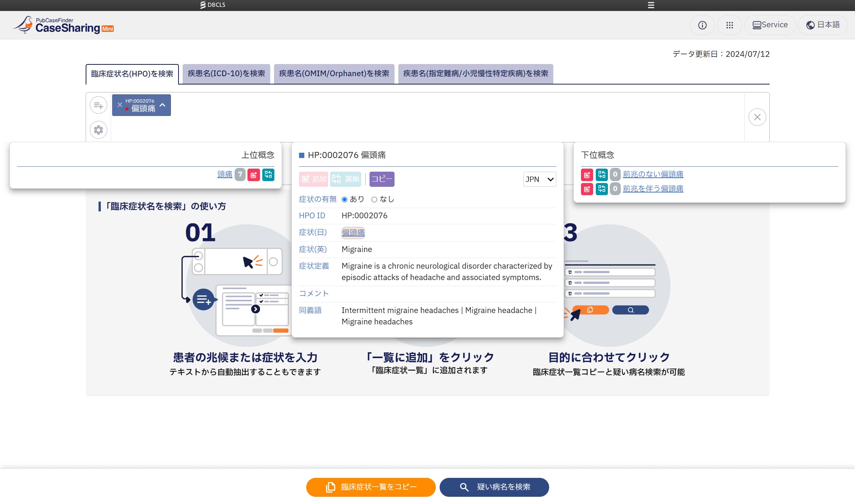The height and width of the screenshot is (504, 855).
Task: Switch to 疾患名(OMIM/Orphanet)を検索 tab
Action: tap(334, 74)
